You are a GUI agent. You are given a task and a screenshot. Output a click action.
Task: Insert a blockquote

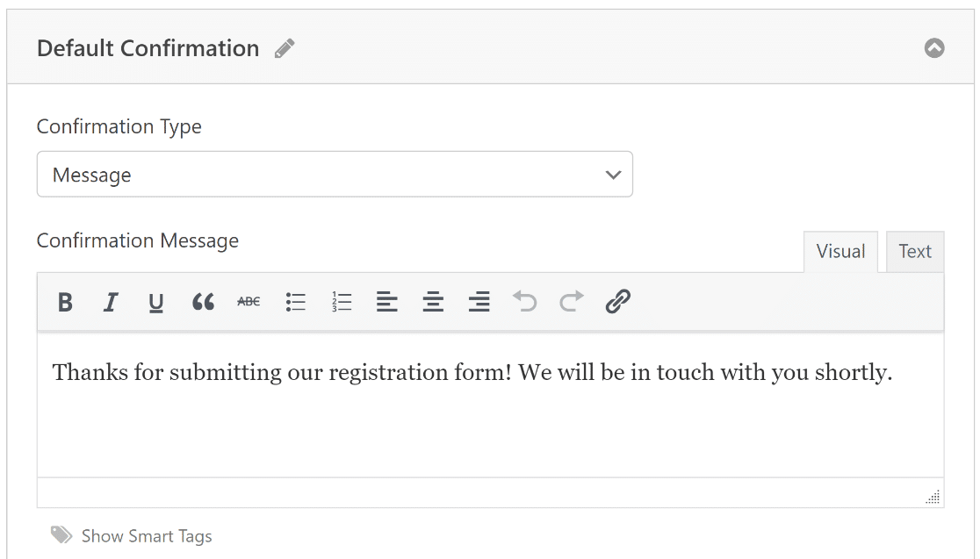pos(203,303)
